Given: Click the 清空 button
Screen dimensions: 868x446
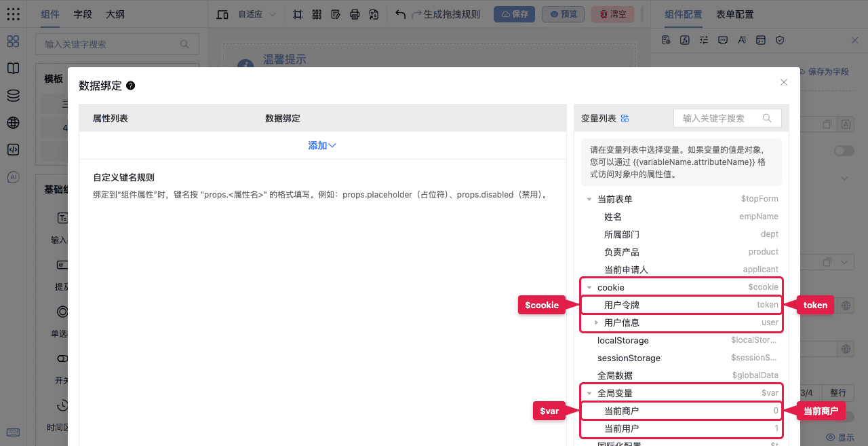Looking at the screenshot, I should pos(612,14).
